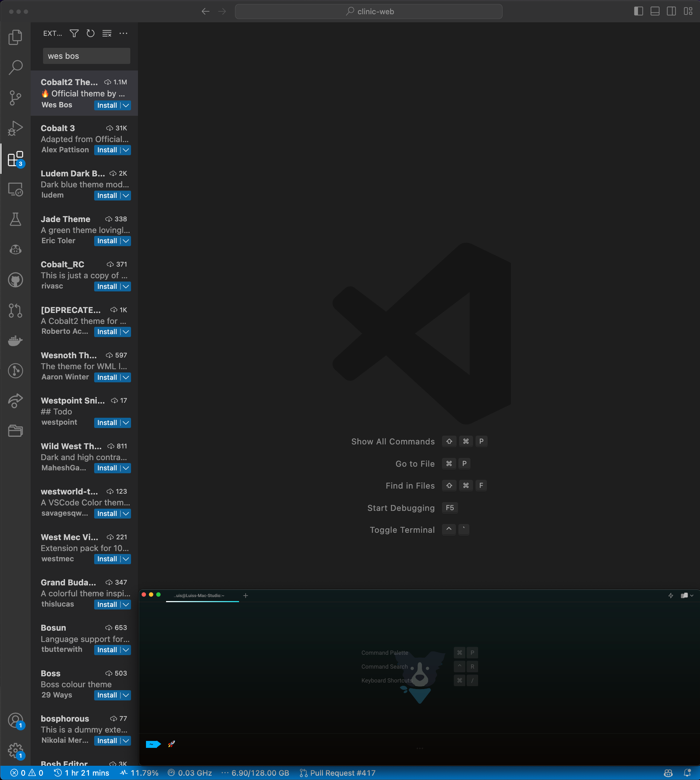Open the Explorer view

(x=15, y=37)
